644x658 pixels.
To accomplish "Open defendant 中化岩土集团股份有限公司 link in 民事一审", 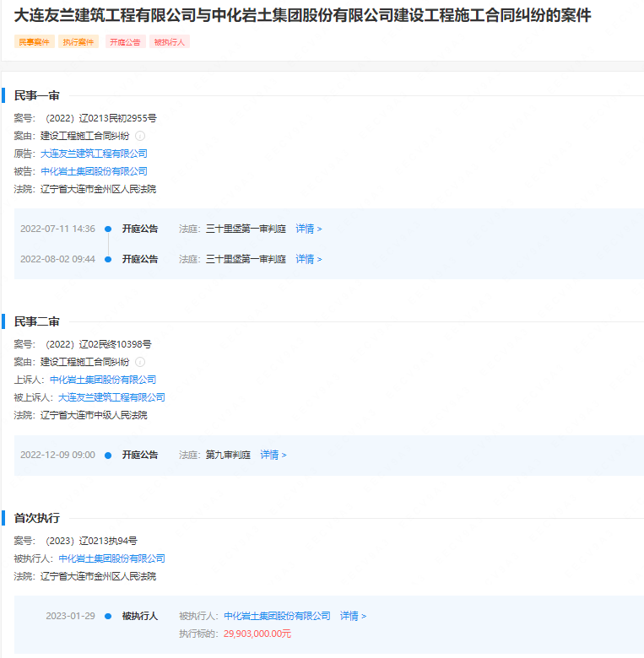I will click(94, 171).
